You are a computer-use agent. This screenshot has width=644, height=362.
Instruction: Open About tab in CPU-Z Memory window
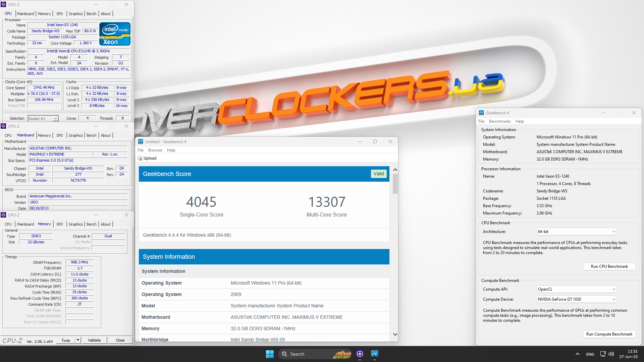(x=106, y=224)
